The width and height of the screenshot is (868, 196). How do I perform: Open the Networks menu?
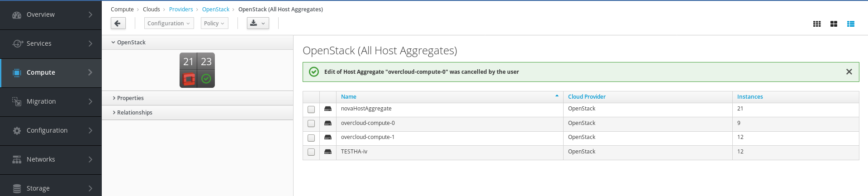click(51, 159)
